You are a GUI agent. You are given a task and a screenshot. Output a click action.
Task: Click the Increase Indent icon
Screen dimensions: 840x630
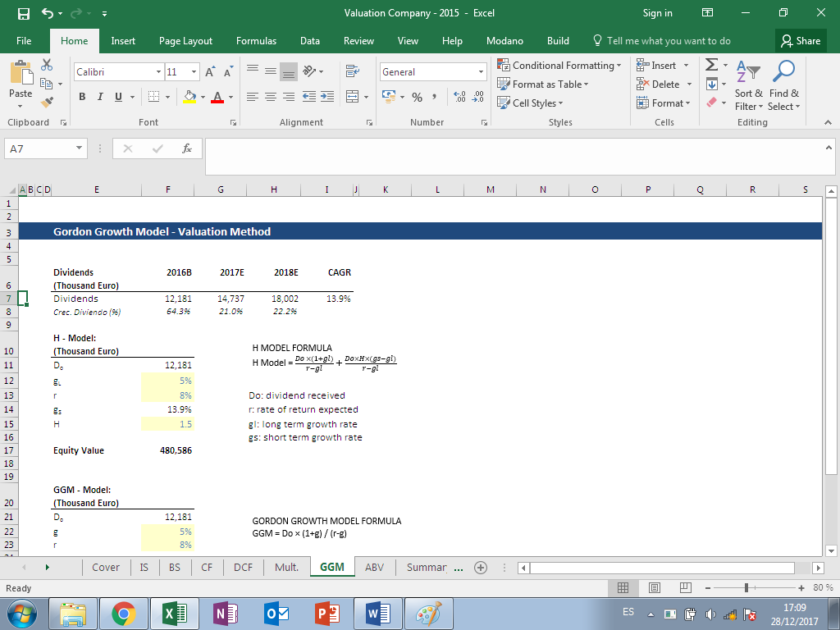click(327, 97)
